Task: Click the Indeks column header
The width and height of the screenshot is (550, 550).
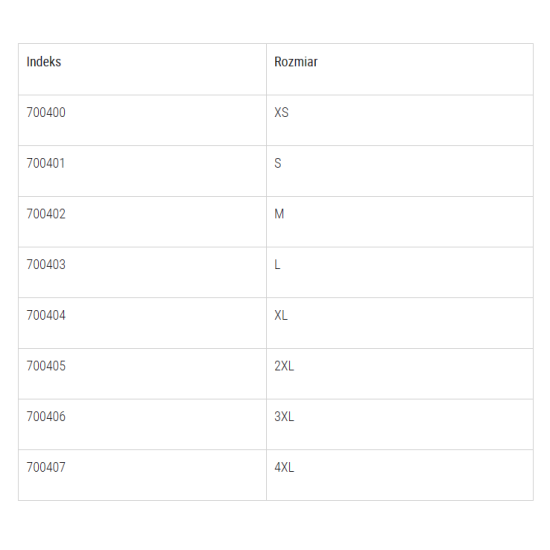Action: click(x=142, y=69)
